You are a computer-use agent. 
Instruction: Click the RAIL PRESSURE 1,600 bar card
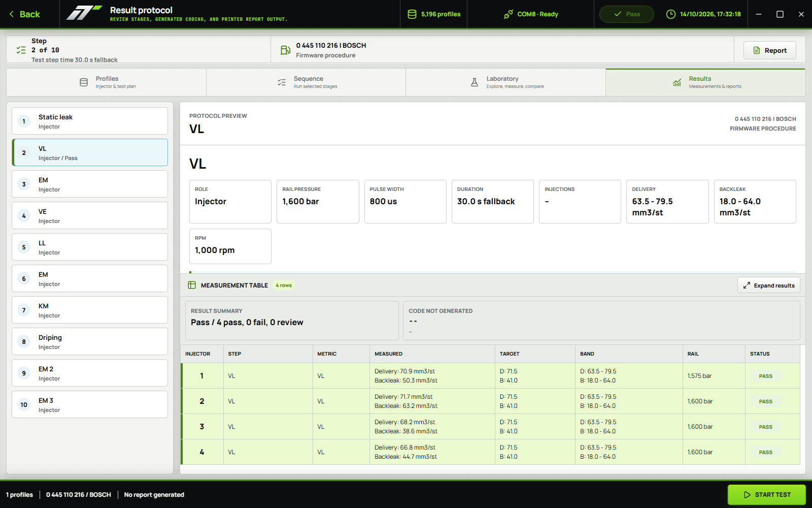click(318, 202)
